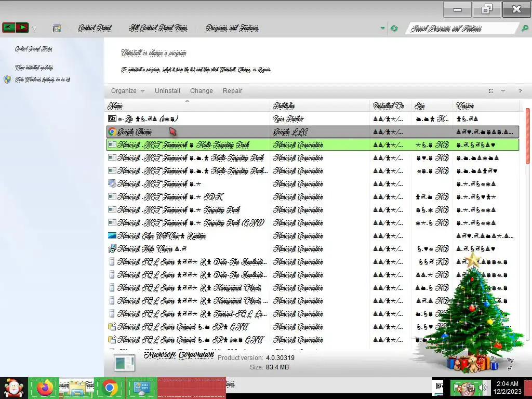Click the green search magnifier icon
The image size is (532, 399).
pyautogui.click(x=525, y=29)
